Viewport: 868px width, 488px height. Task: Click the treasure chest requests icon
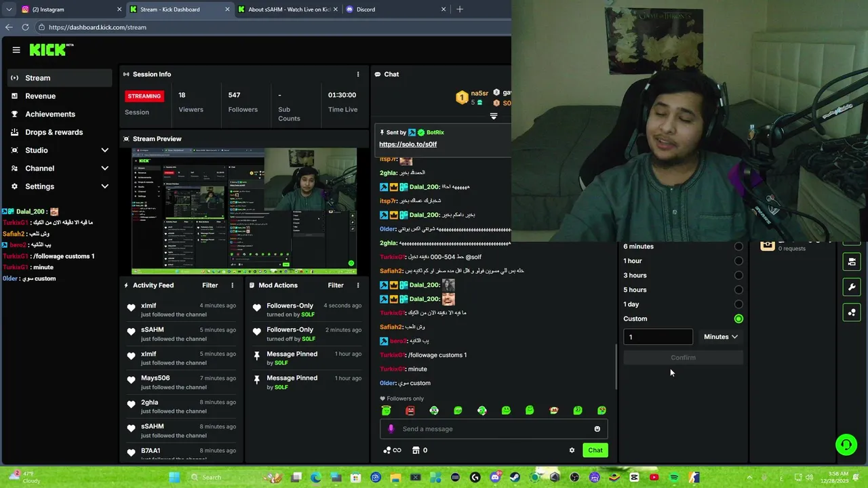point(768,245)
